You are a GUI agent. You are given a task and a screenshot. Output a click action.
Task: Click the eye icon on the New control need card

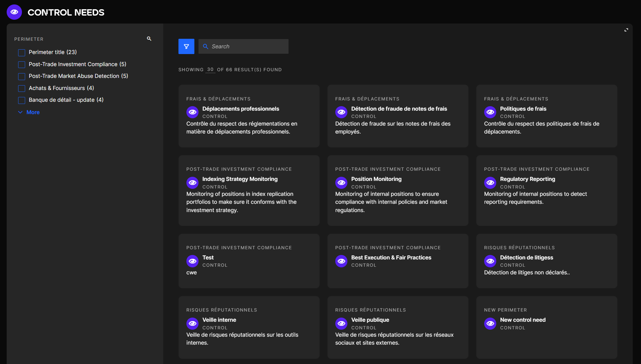[x=490, y=323]
